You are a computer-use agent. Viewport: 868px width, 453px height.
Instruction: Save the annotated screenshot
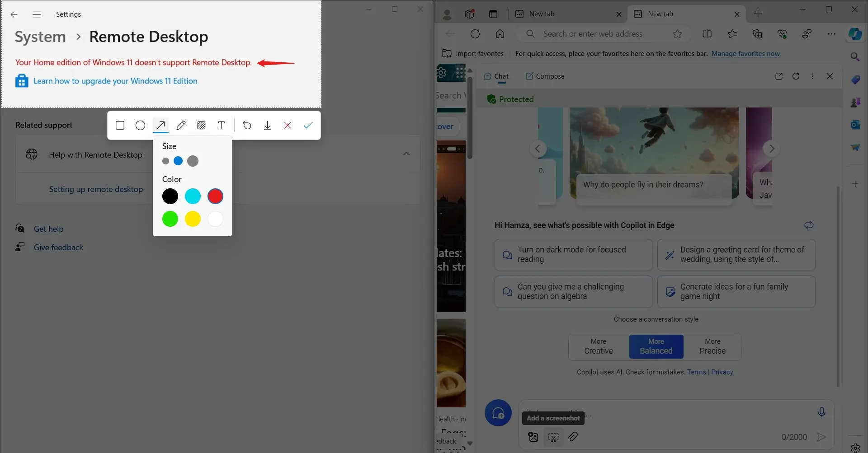267,126
